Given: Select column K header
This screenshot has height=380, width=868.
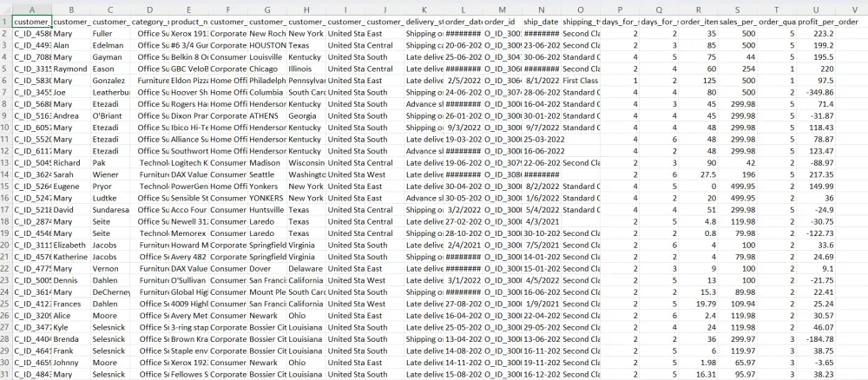Looking at the screenshot, I should [424, 10].
